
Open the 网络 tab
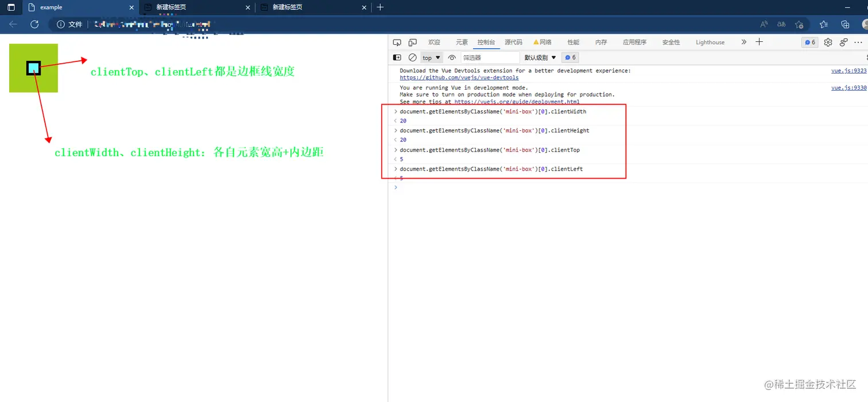coord(542,42)
